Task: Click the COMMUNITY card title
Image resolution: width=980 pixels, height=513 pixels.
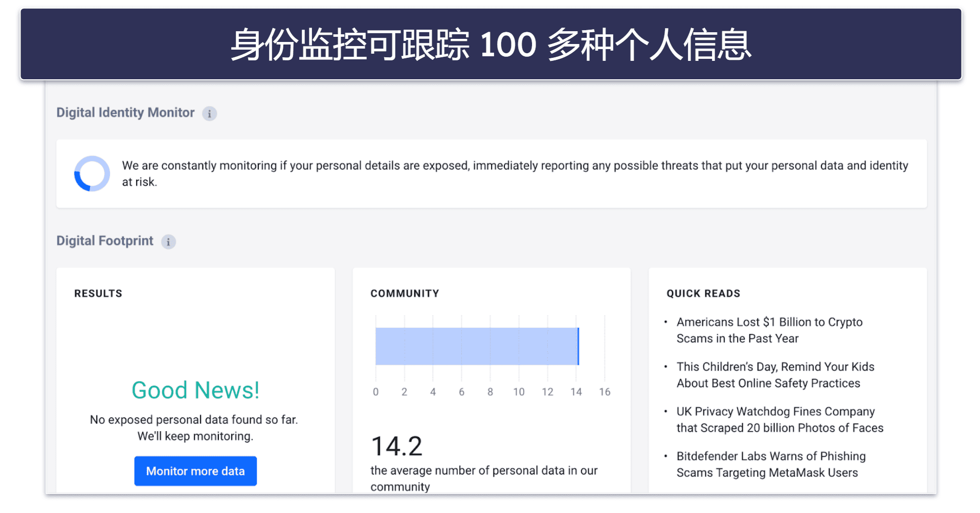Action: point(405,294)
